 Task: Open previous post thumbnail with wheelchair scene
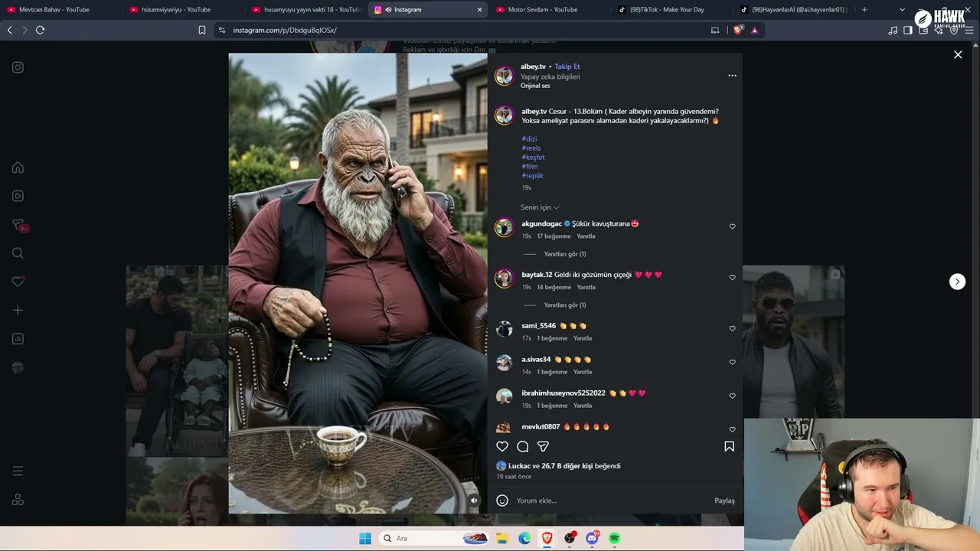pos(177,360)
